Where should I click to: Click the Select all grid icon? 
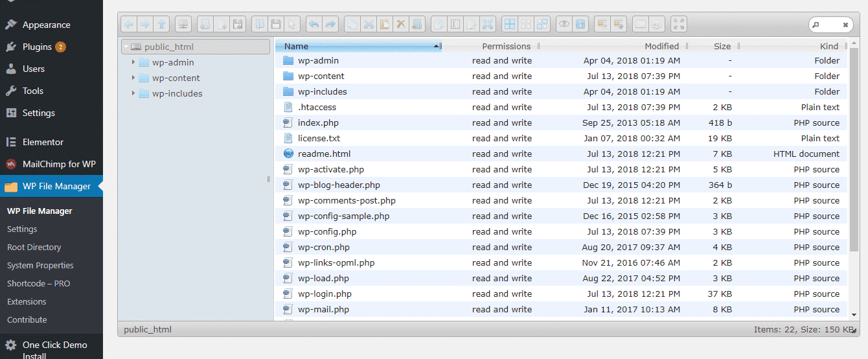[510, 25]
